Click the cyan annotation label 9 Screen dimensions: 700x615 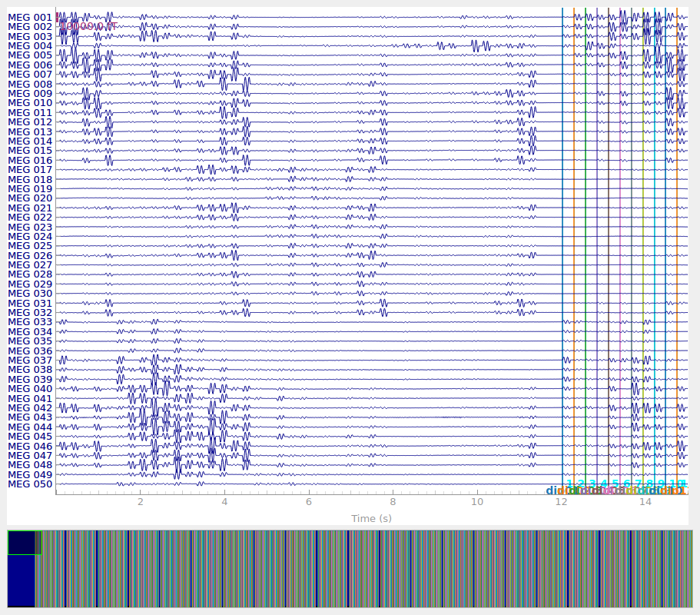661,484
